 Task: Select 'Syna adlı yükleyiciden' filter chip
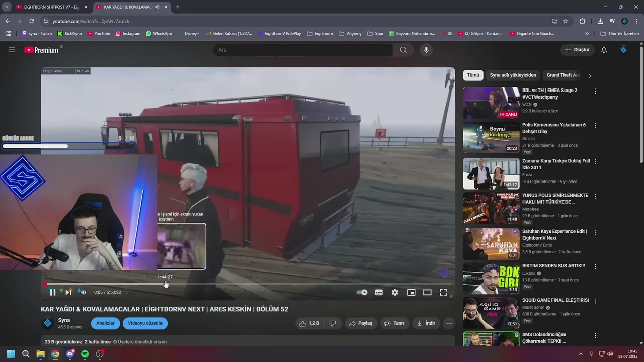coord(513,75)
